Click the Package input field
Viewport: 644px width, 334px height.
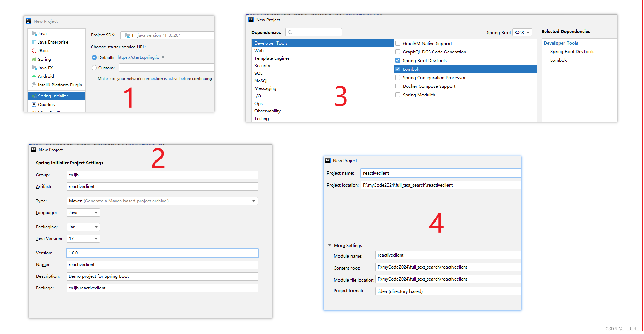162,288
